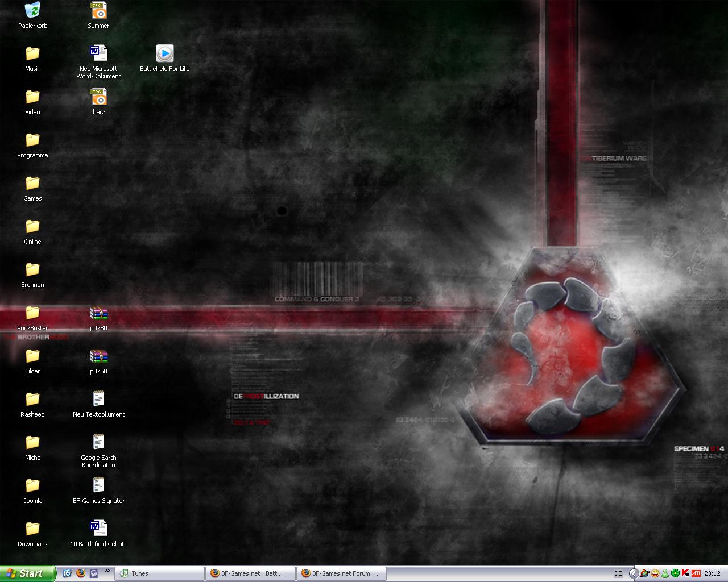The image size is (728, 582).
Task: Open the Papierkorb recycle bin icon
Action: coord(32,11)
